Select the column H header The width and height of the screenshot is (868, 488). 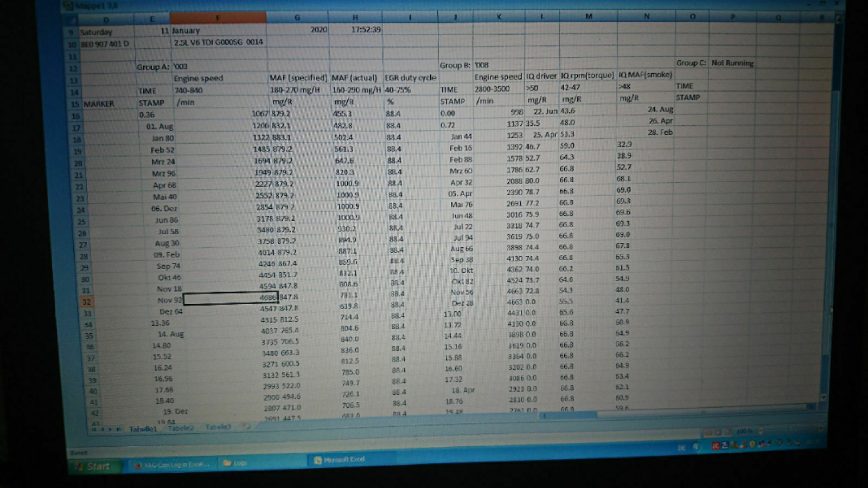click(x=355, y=17)
